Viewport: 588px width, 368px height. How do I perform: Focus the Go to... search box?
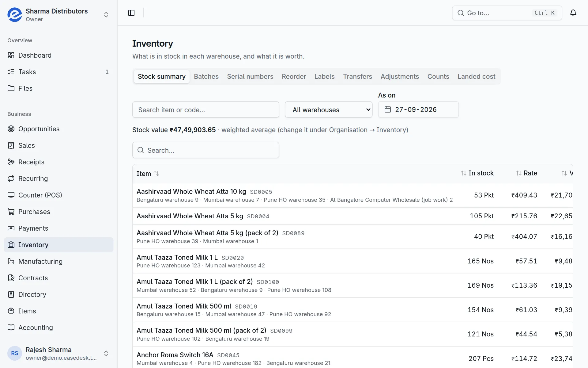point(507,13)
